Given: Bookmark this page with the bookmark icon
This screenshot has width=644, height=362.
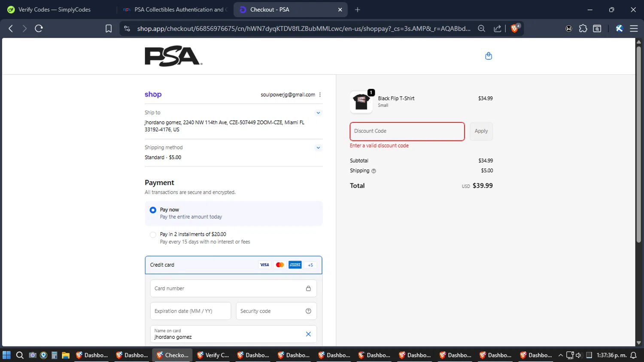Looking at the screenshot, I should tap(109, 28).
